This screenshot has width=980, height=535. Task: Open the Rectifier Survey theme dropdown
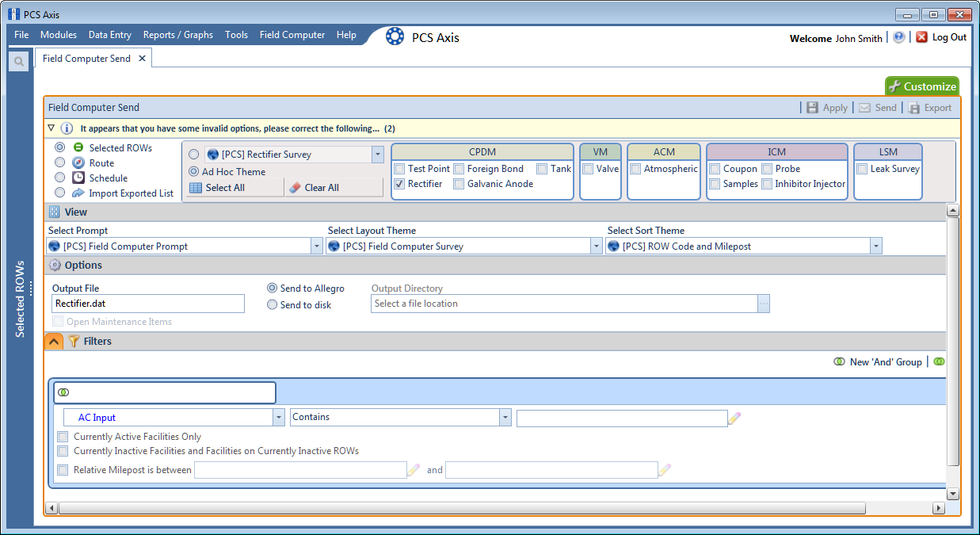(x=378, y=155)
